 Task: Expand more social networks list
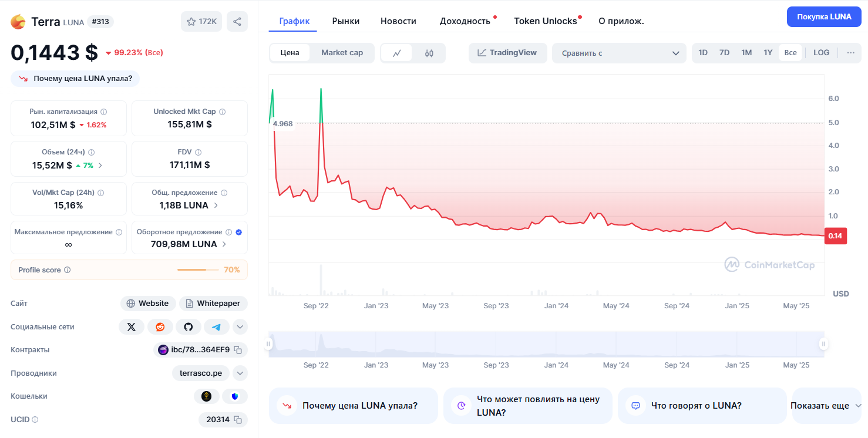(240, 327)
